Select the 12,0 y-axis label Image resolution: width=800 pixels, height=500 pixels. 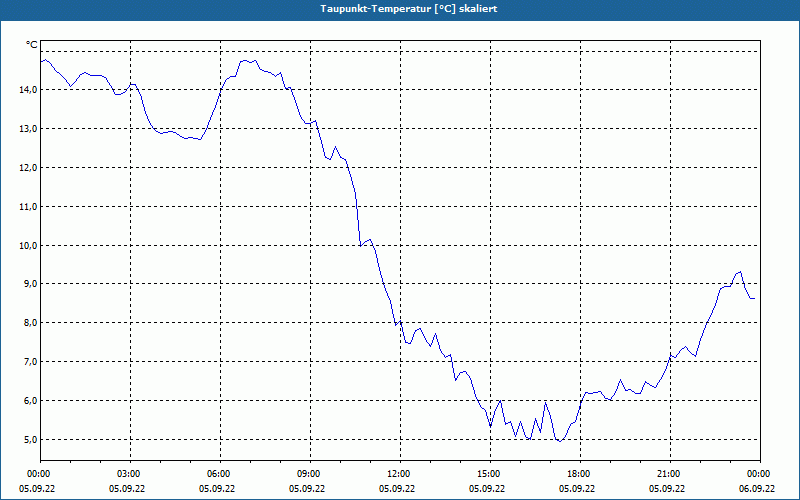29,168
